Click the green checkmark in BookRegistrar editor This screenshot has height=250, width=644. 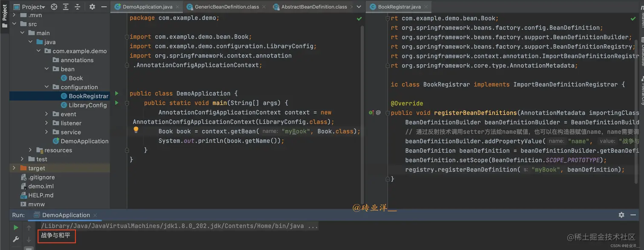tap(632, 19)
